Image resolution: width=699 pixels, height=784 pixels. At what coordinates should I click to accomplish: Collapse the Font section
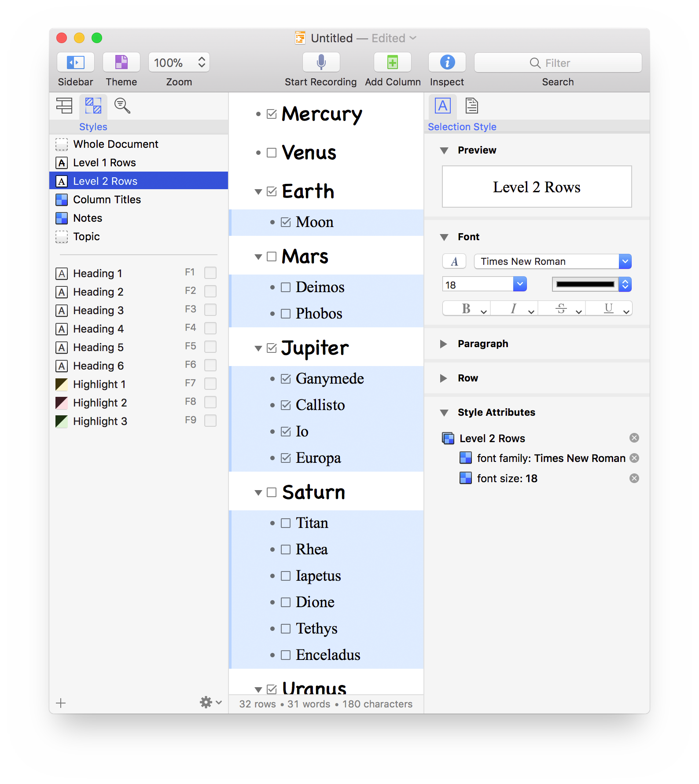click(444, 237)
